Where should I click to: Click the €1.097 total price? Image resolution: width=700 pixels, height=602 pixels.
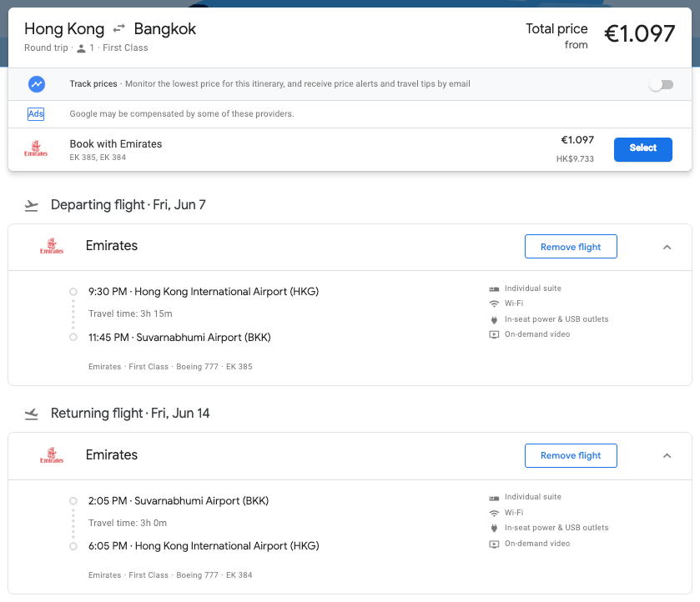[639, 34]
